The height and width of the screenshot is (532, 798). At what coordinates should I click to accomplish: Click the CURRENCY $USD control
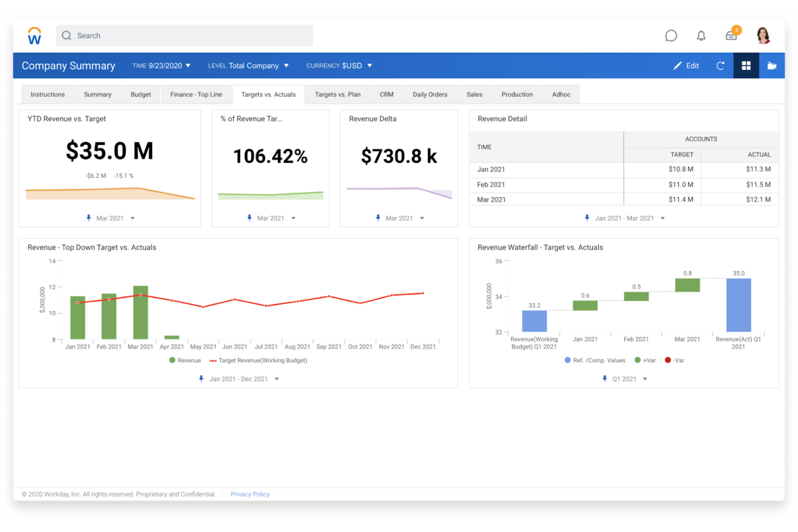(339, 65)
